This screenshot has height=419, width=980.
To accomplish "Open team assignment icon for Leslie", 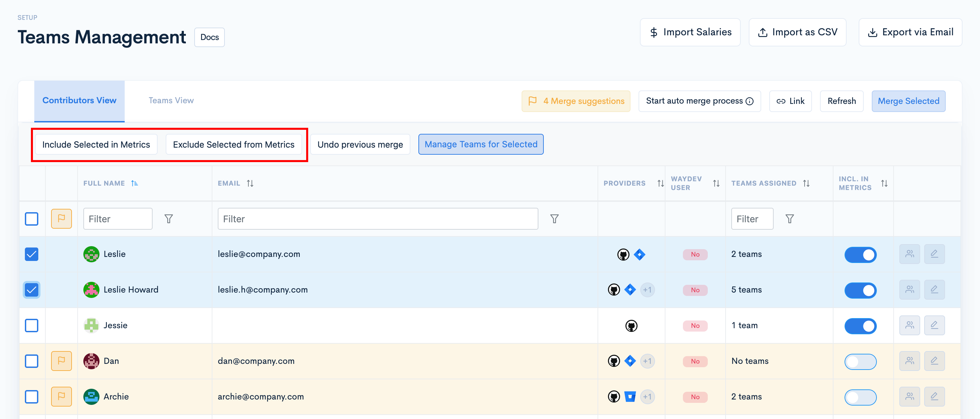I will (x=909, y=254).
